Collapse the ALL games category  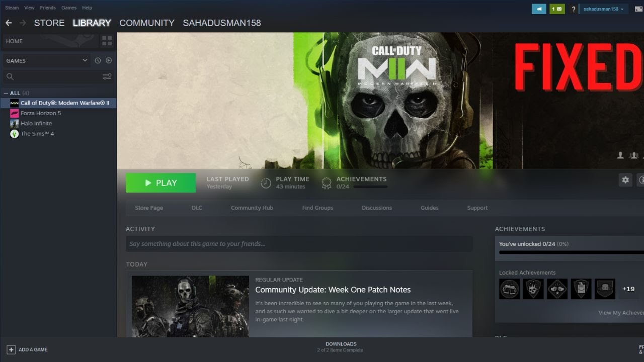(6, 93)
